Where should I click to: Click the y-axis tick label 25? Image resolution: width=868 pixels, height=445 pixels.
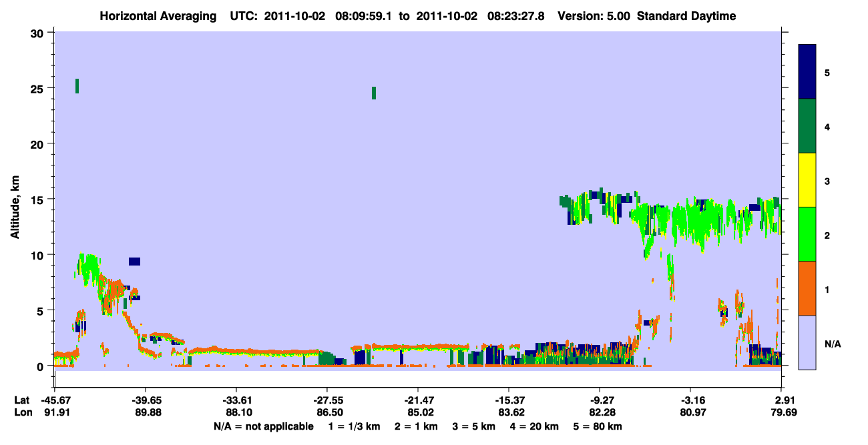(x=39, y=88)
